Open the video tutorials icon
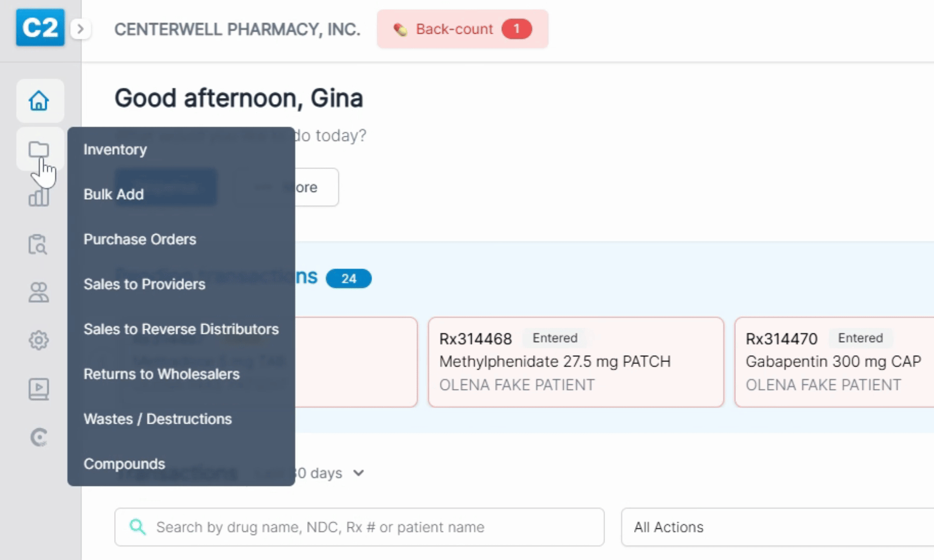This screenshot has height=560, width=934. point(39,389)
